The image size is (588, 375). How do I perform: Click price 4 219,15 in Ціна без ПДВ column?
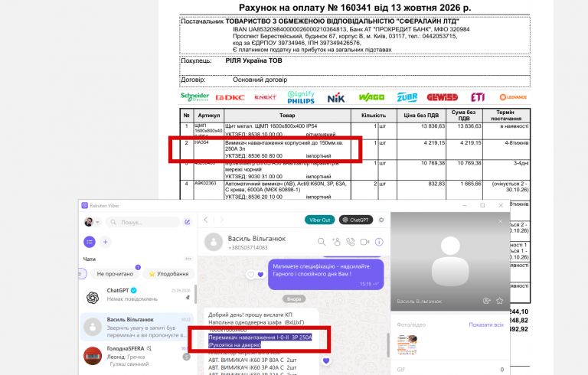(x=434, y=143)
